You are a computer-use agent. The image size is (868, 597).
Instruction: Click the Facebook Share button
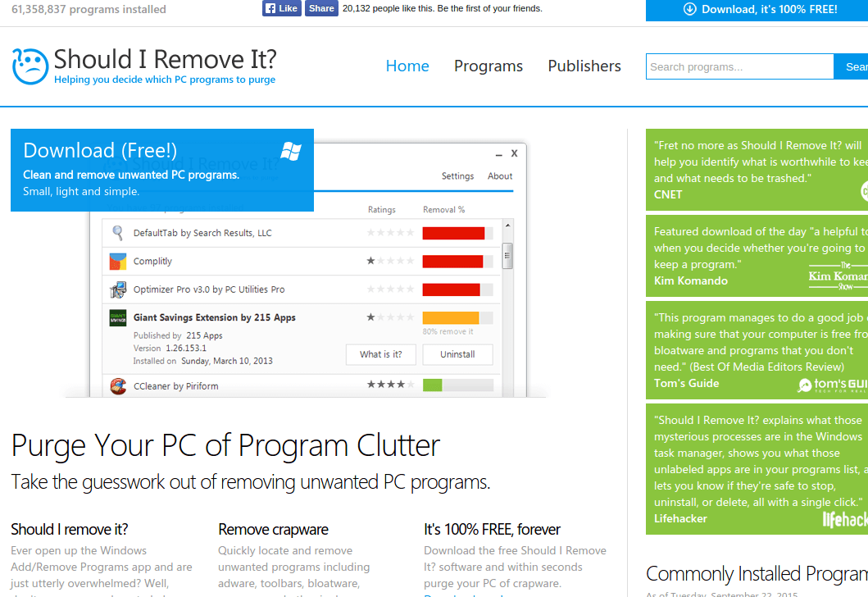coord(321,8)
